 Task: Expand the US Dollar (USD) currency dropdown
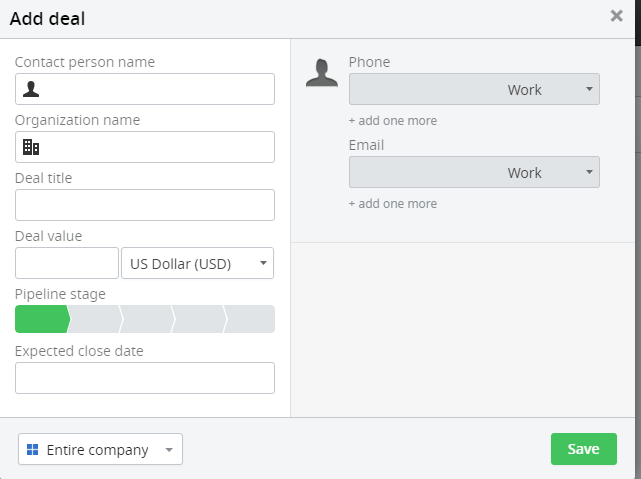(x=197, y=263)
